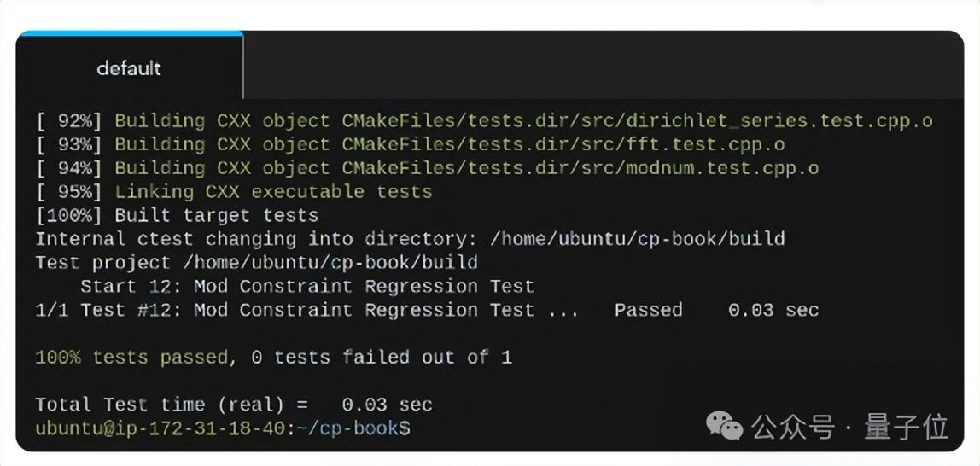980x466 pixels.
Task: Select the "default" terminal tab
Action: [129, 68]
